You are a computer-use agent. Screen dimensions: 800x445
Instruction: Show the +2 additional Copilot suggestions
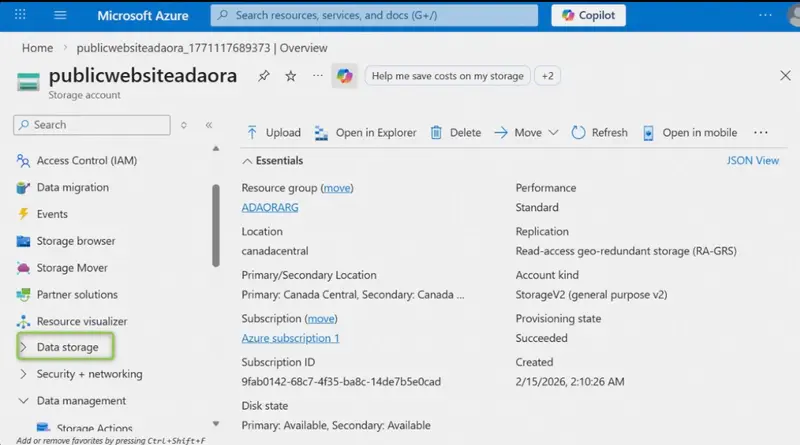(547, 76)
